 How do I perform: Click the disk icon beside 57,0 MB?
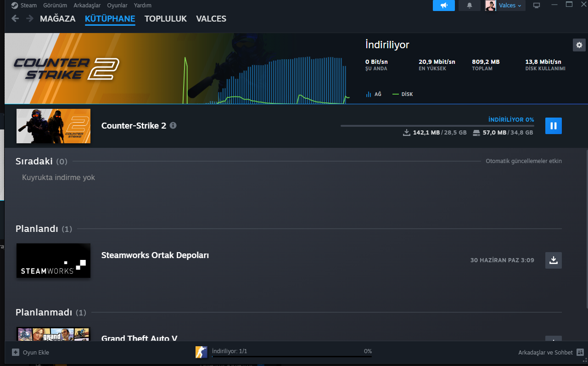pos(476,133)
